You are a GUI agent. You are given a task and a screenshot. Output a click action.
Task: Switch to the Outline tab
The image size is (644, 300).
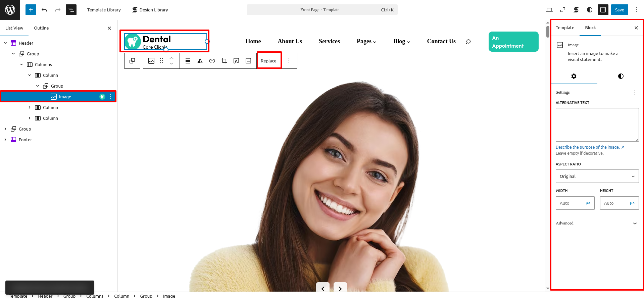pyautogui.click(x=41, y=28)
